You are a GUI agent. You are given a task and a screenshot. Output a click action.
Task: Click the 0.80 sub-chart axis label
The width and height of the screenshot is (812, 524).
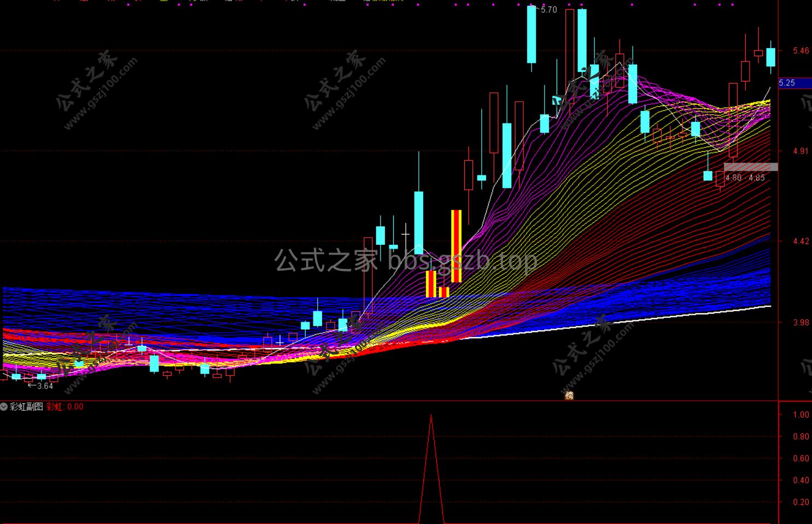(801, 437)
